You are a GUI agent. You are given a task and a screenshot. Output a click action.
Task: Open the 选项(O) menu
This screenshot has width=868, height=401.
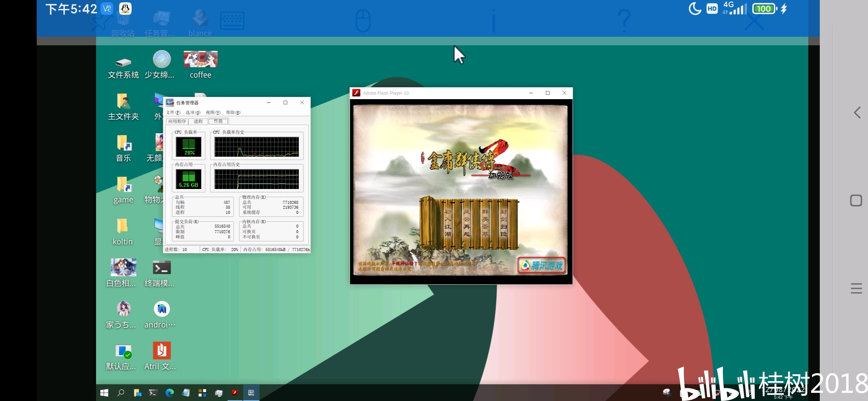pyautogui.click(x=193, y=113)
